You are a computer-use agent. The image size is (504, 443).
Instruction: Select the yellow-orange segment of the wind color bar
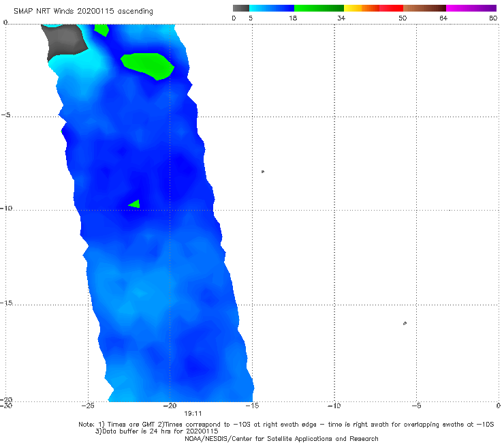tap(362, 8)
